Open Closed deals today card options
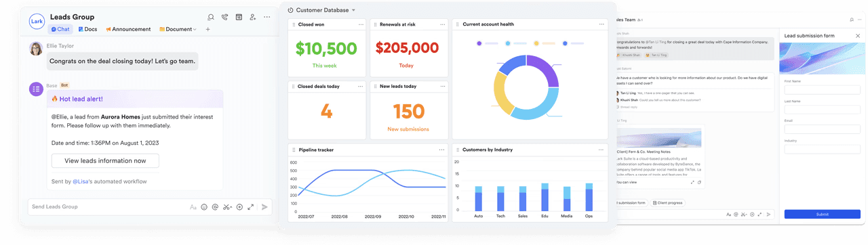 (x=361, y=87)
